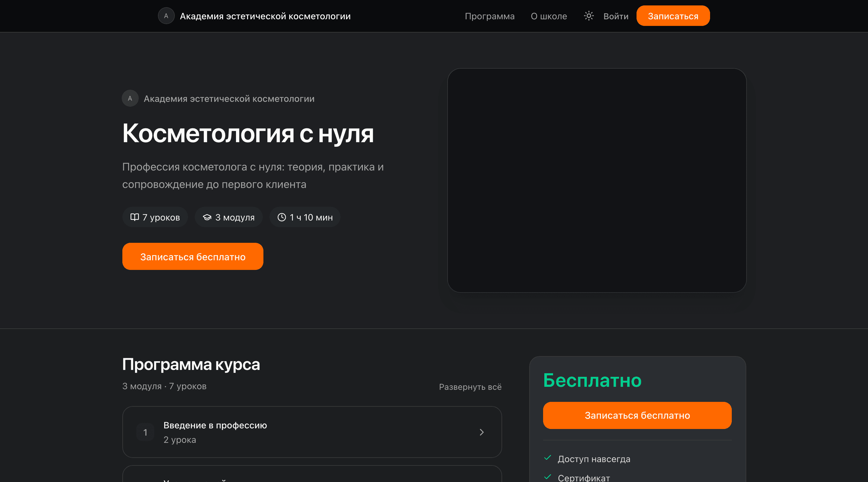The height and width of the screenshot is (482, 868).
Task: Click Развернуть всё to expand modules
Action: tap(470, 387)
